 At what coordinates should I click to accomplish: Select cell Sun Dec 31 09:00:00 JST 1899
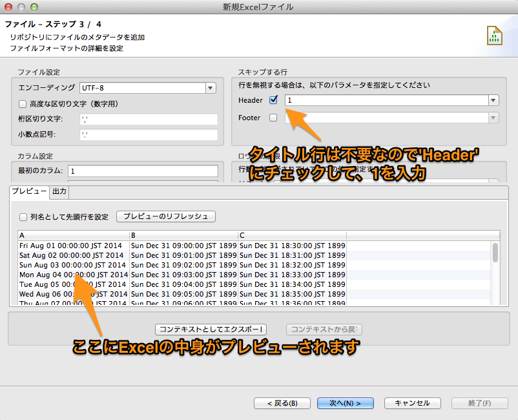click(183, 246)
